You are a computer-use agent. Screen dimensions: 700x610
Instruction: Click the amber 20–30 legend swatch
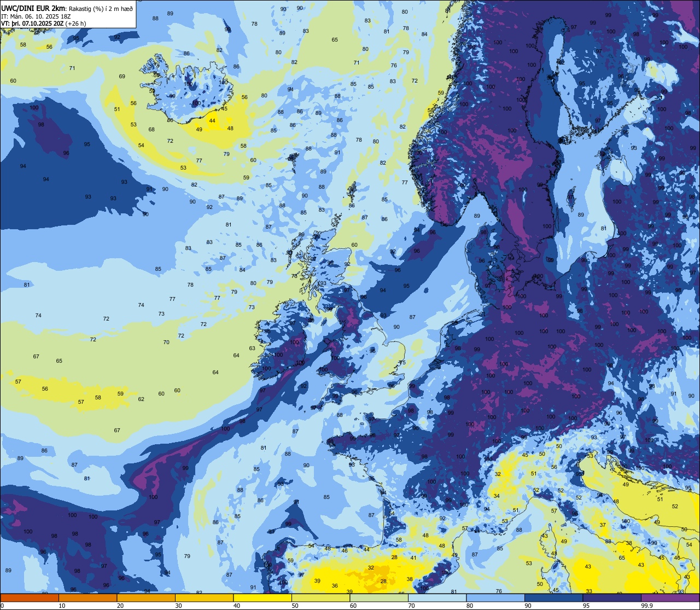146,598
